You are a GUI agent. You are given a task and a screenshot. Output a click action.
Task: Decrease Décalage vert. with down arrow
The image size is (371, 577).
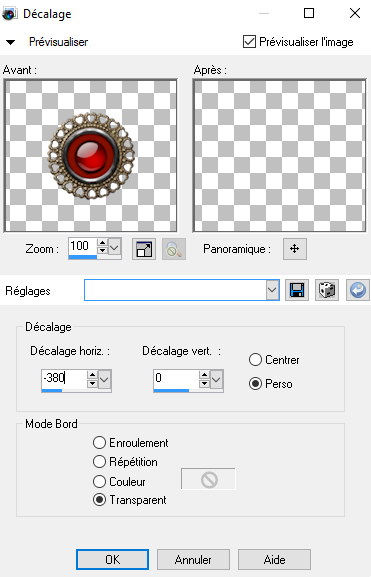[x=204, y=383]
